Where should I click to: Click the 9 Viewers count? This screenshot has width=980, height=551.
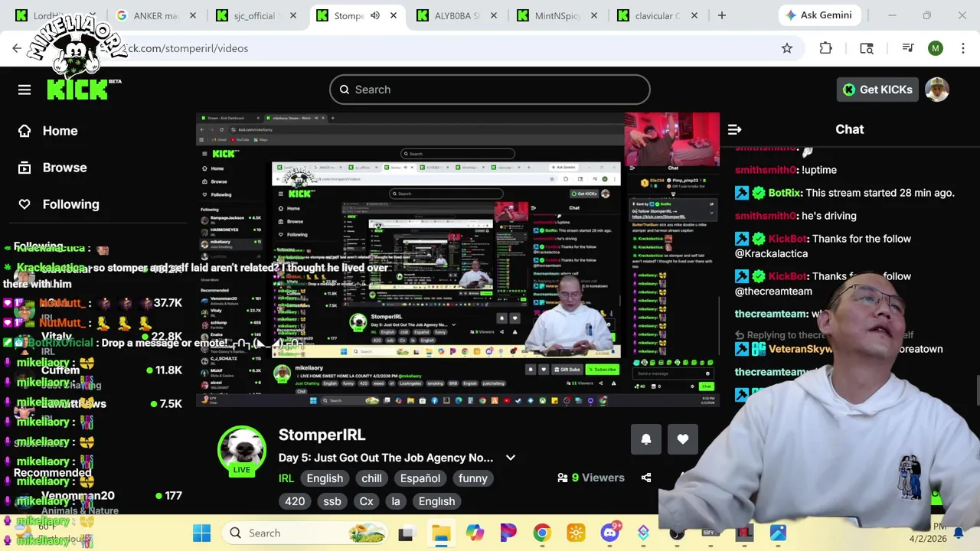(591, 478)
